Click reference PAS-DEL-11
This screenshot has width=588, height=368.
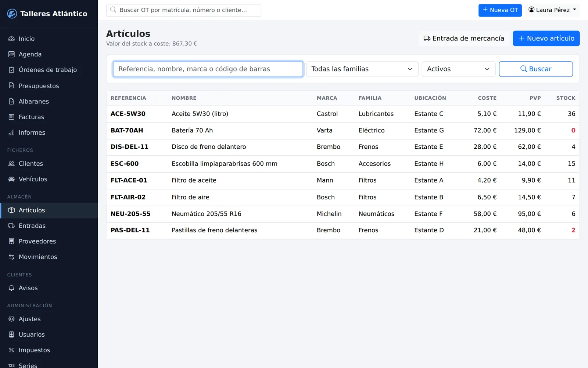tap(130, 230)
